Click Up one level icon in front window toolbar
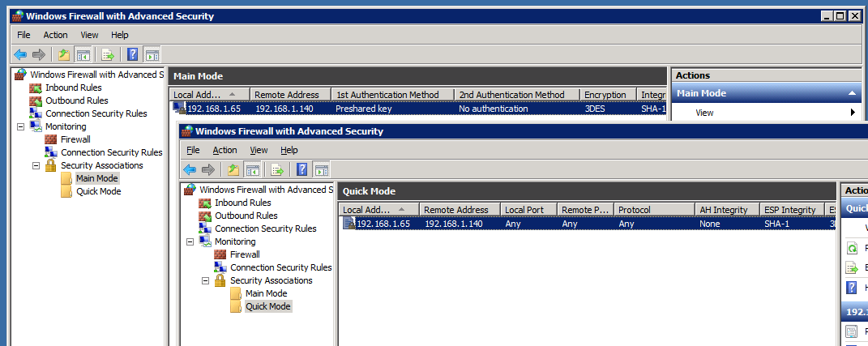868x346 pixels. (233, 169)
